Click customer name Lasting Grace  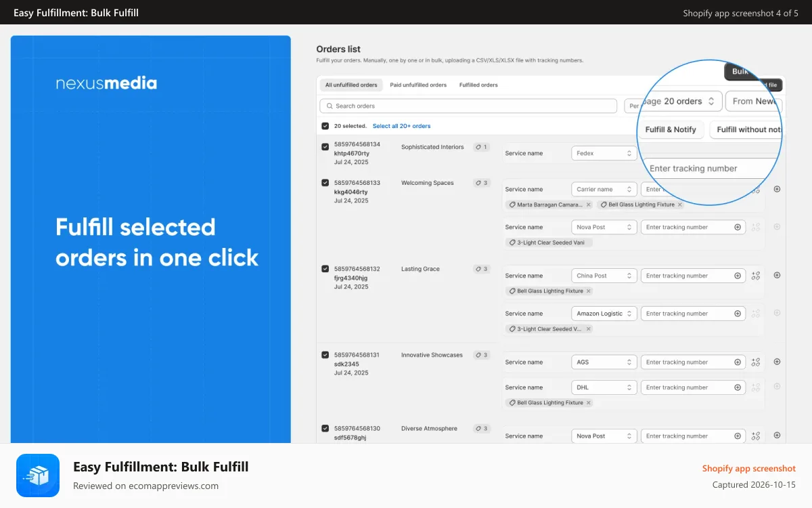click(x=420, y=269)
